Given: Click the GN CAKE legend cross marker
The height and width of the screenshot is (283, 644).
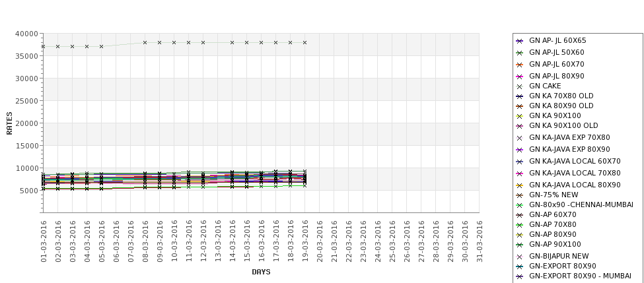Looking at the screenshot, I should [520, 86].
